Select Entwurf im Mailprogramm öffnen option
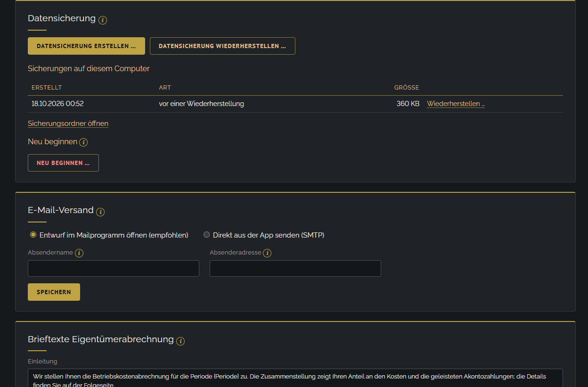The height and width of the screenshot is (387, 588). click(x=33, y=235)
